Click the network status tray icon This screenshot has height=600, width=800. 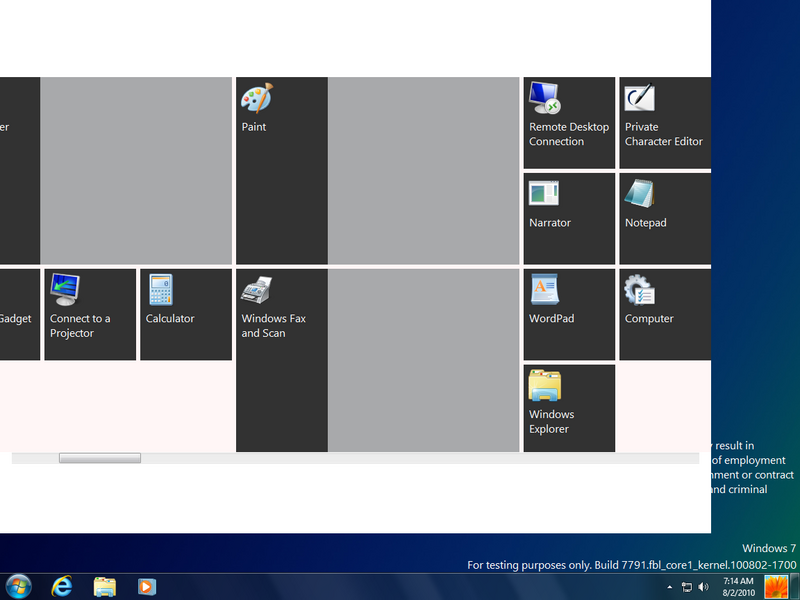pos(687,587)
